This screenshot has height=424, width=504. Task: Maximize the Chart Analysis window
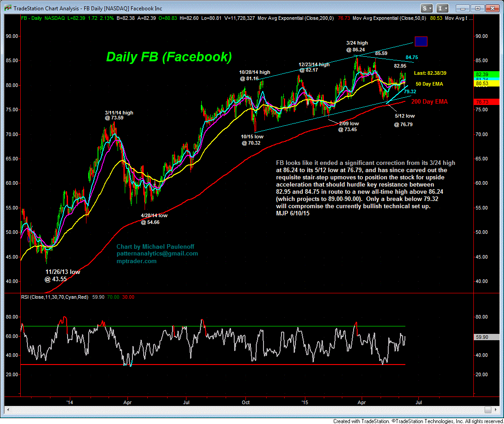tap(477, 9)
